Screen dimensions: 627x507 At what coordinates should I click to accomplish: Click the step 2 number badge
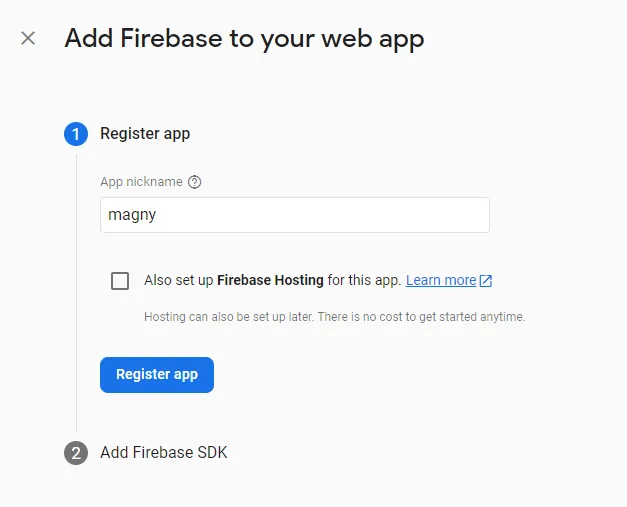click(76, 453)
